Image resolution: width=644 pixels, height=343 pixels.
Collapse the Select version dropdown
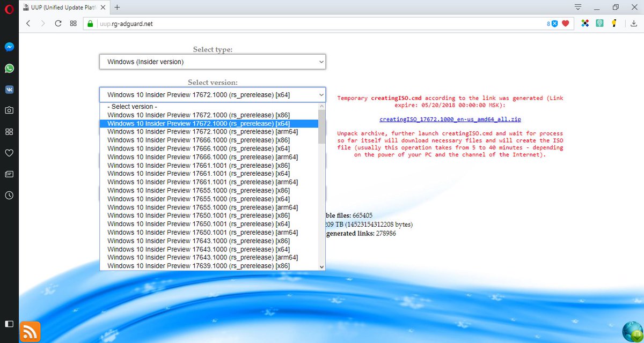pos(213,94)
